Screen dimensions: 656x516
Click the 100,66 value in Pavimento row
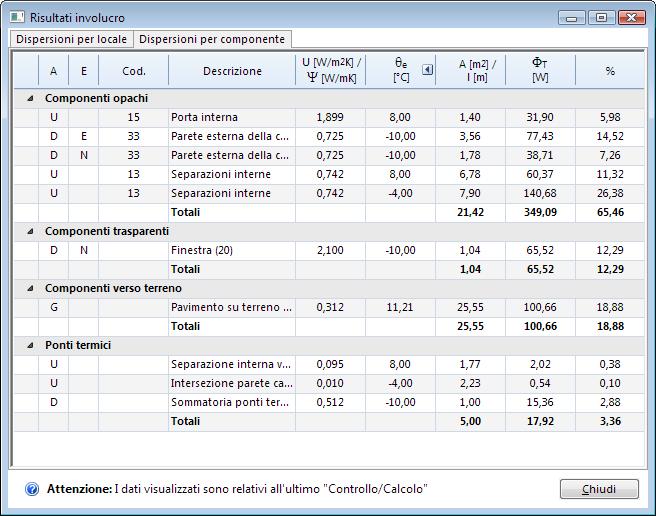540,307
